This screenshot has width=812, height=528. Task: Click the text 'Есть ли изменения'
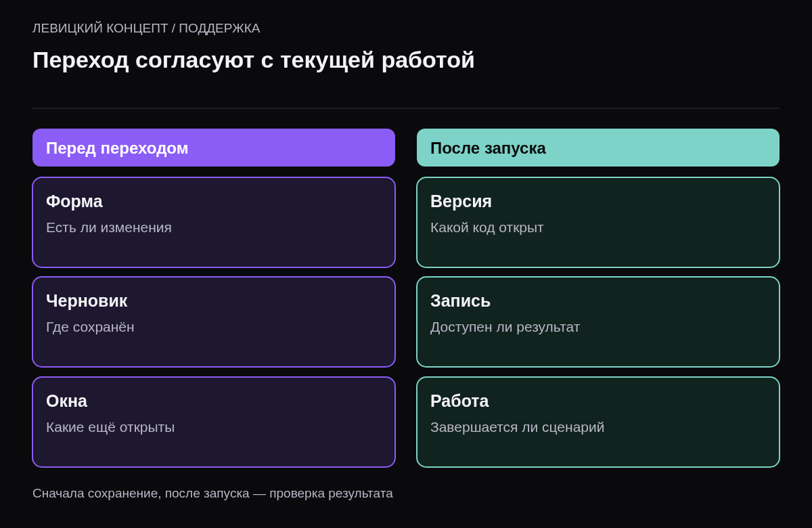coord(109,227)
